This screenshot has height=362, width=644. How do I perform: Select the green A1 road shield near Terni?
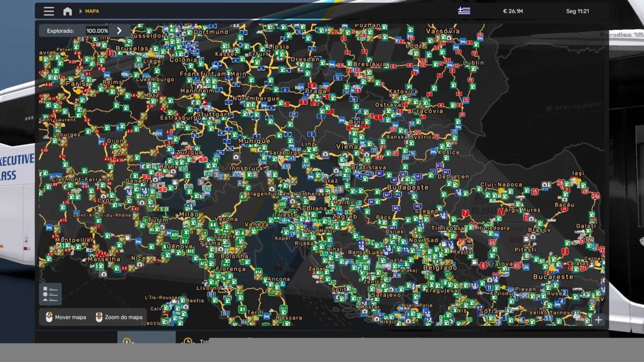(242, 309)
